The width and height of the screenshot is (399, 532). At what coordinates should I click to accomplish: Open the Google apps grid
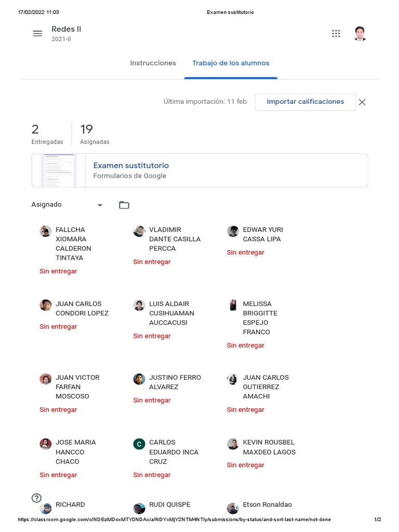tap(336, 33)
